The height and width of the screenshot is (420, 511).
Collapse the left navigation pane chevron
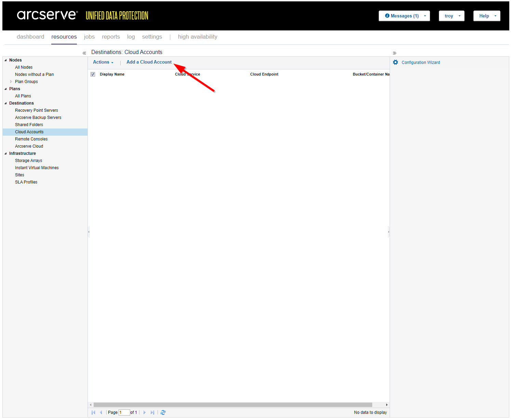(84, 53)
